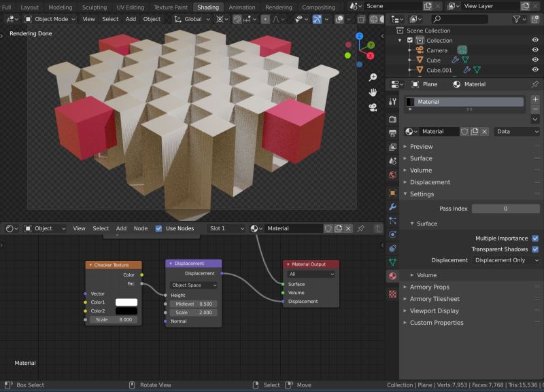The image size is (544, 392).
Task: Switch to the Animation workspace tab
Action: click(243, 7)
